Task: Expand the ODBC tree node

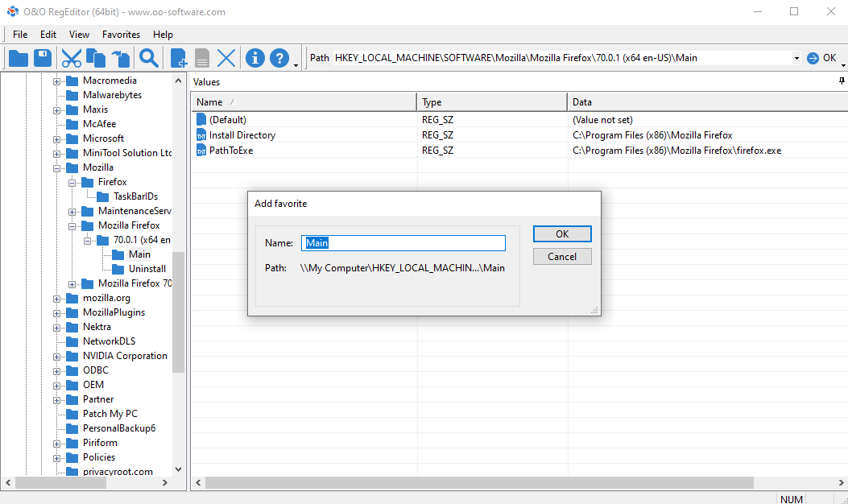Action: (x=56, y=371)
